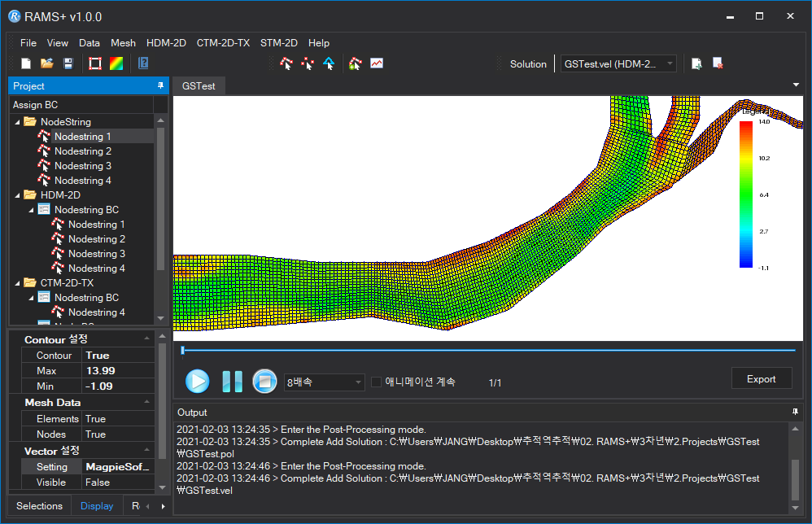Click icon beside Nodestring 3 under NodeString folder
This screenshot has width=812, height=524.
pos(44,166)
